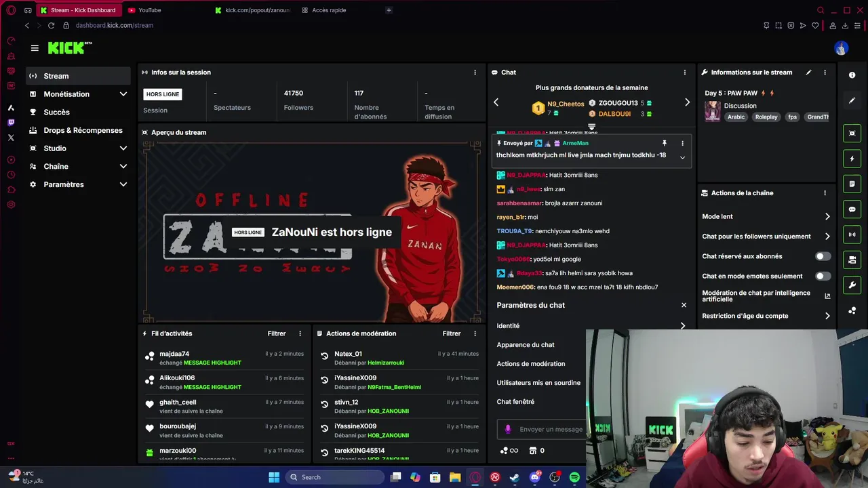
Task: Click the microphone icon in chat input
Action: tap(508, 429)
